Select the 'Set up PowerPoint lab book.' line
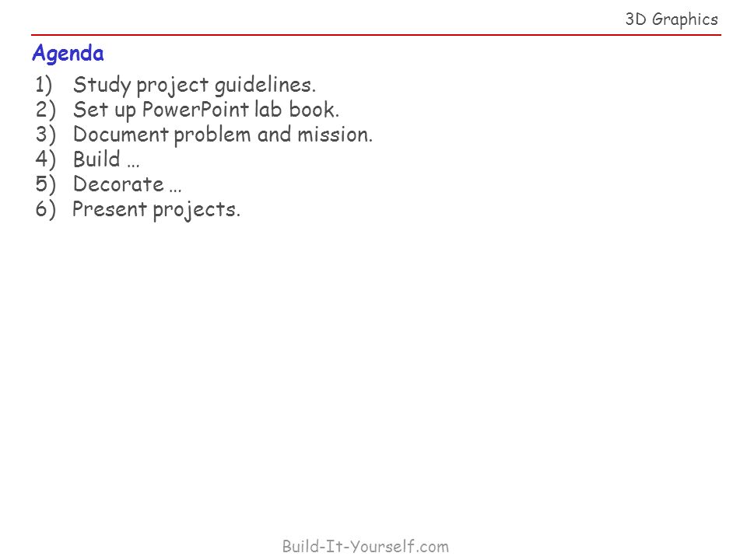The height and width of the screenshot is (560, 747). [x=205, y=110]
